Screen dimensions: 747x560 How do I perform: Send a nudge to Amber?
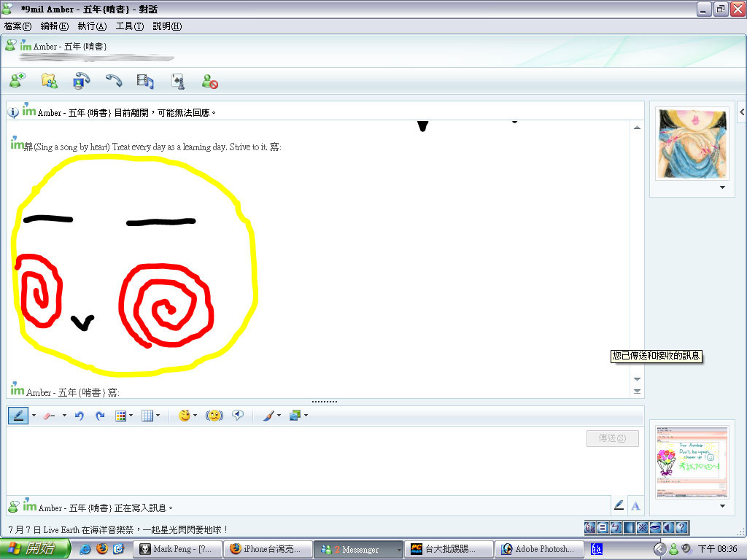point(214,416)
